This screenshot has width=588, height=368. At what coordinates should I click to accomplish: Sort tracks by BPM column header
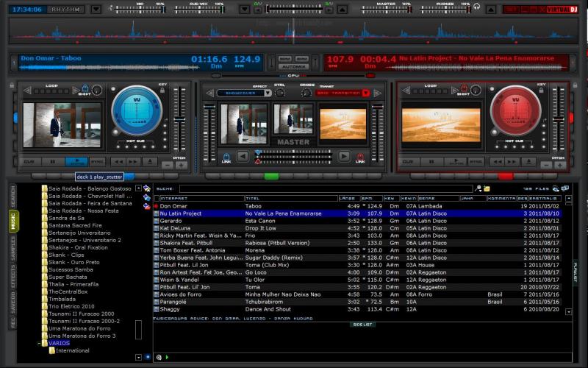(372, 198)
